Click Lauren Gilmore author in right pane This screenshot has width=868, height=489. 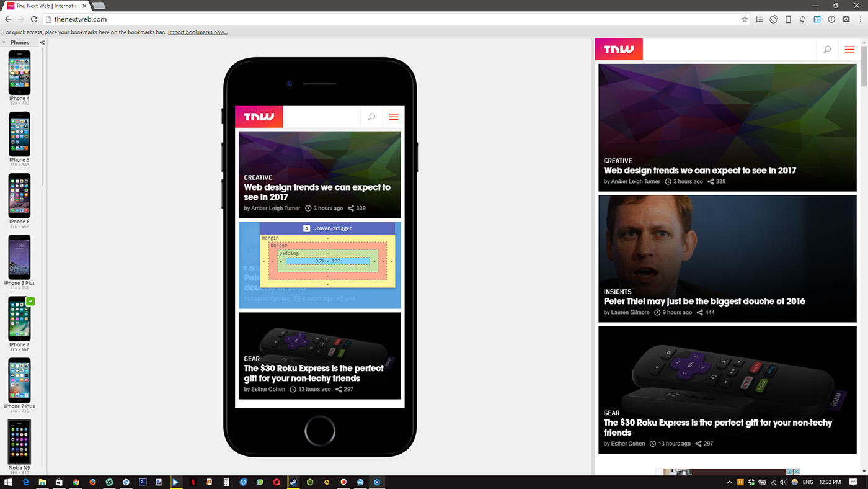pos(631,312)
